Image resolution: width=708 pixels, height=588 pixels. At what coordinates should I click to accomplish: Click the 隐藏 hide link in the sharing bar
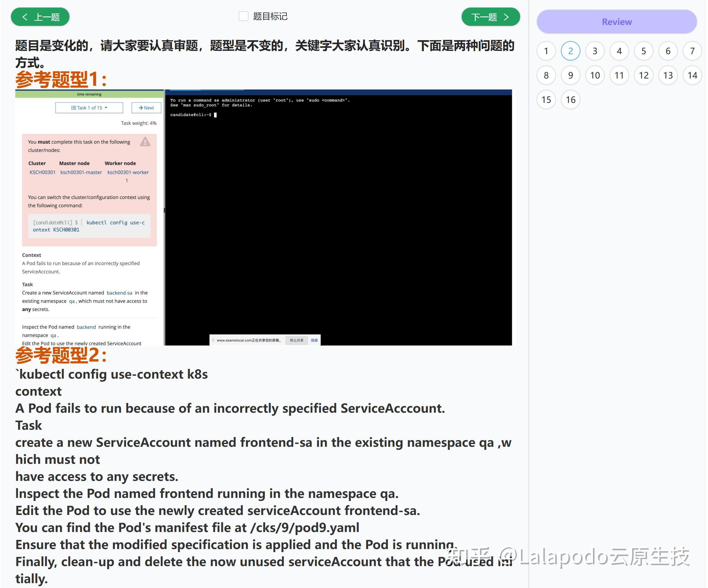314,340
